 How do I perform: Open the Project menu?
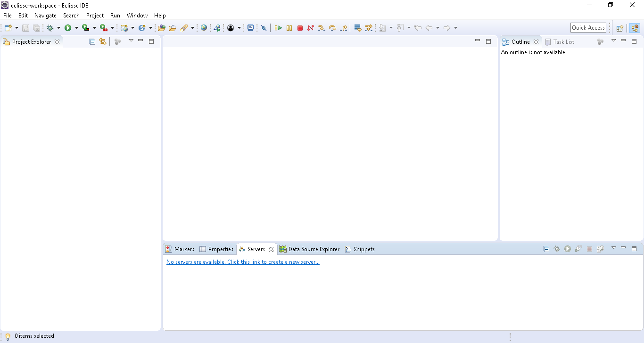coord(95,16)
